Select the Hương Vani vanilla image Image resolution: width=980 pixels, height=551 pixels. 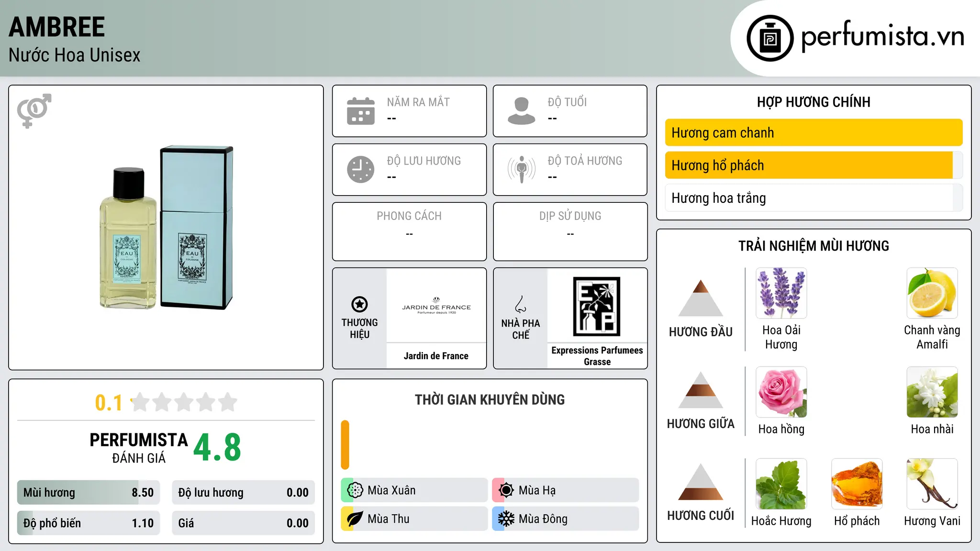(x=932, y=484)
